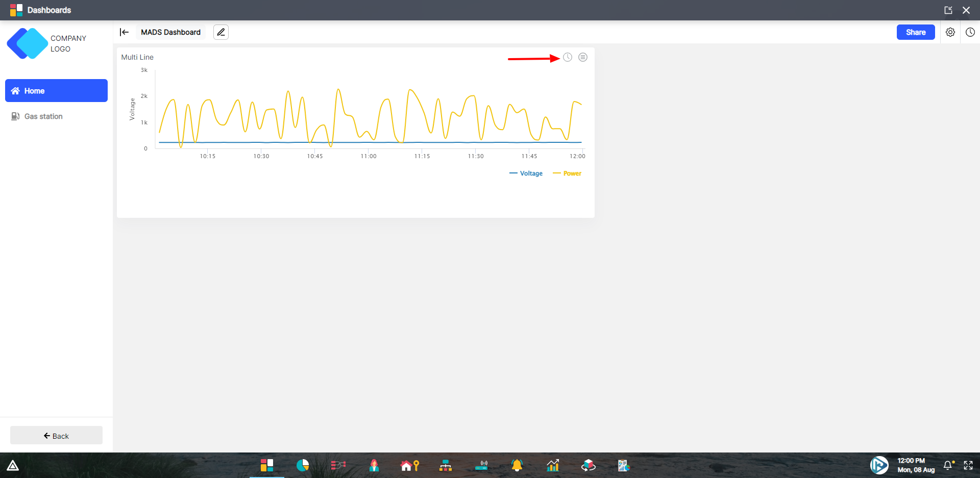Viewport: 980px width, 478px height.
Task: Open the system tray notification bell
Action: (948, 465)
